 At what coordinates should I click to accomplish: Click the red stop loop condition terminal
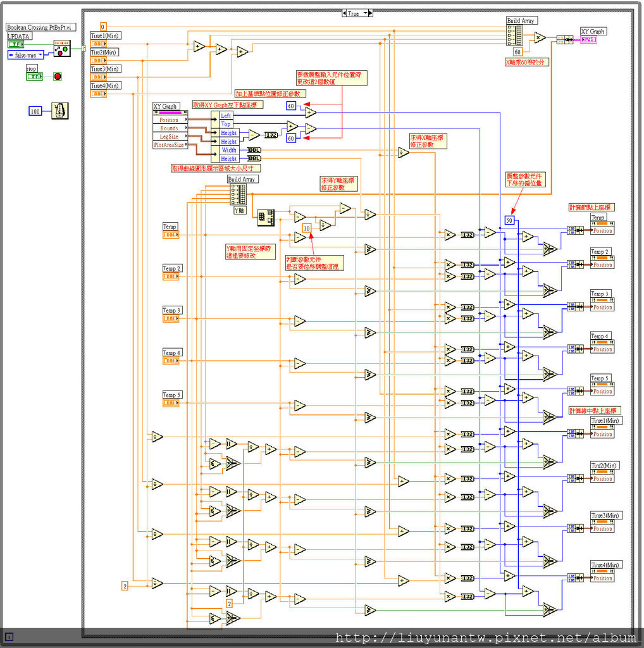(58, 77)
